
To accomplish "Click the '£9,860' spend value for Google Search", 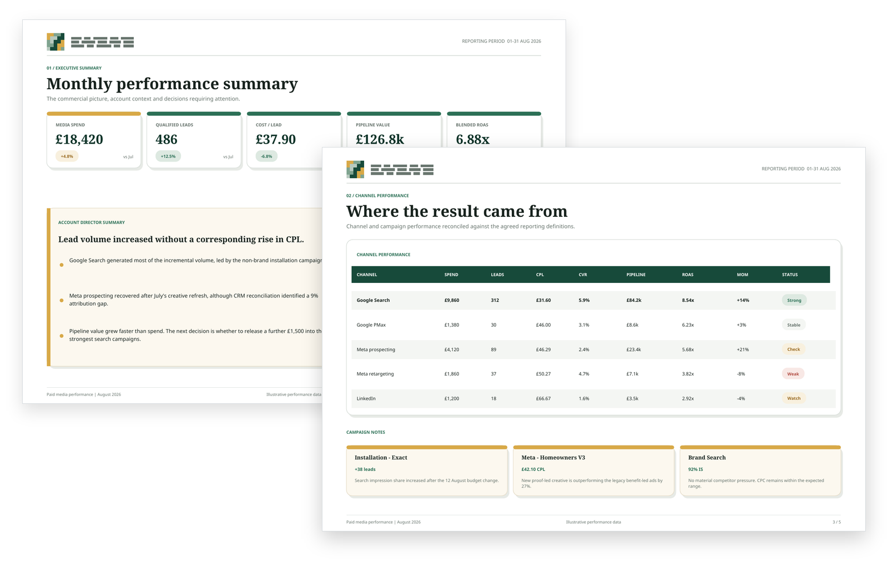I will click(x=452, y=300).
